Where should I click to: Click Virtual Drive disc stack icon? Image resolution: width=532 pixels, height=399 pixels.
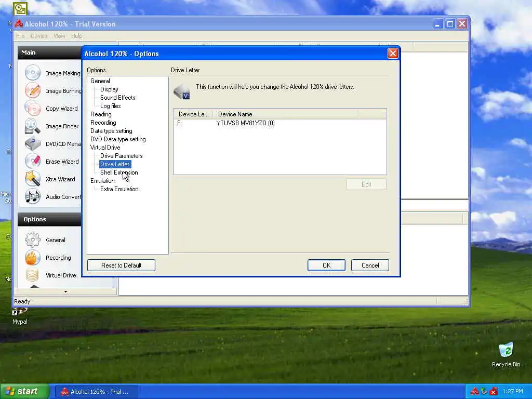pos(33,275)
